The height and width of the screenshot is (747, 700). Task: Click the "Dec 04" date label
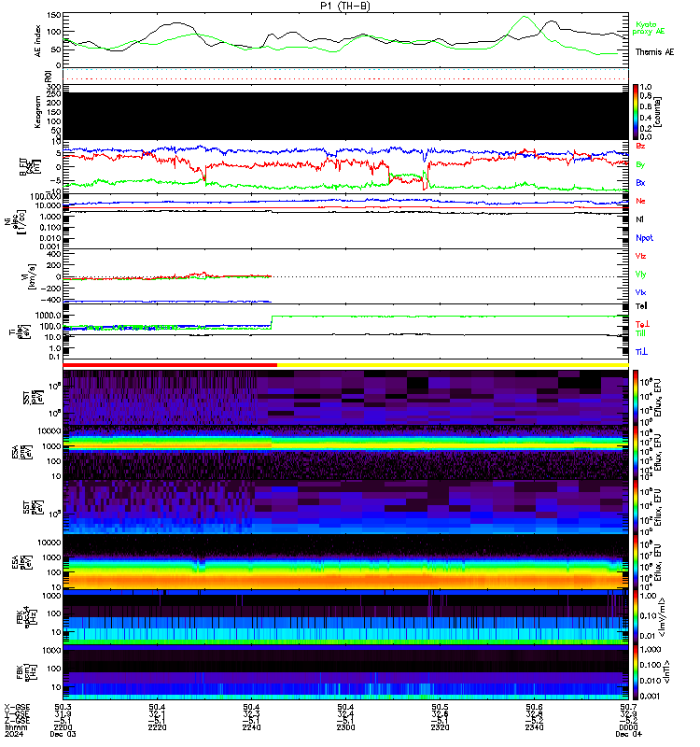[628, 734]
